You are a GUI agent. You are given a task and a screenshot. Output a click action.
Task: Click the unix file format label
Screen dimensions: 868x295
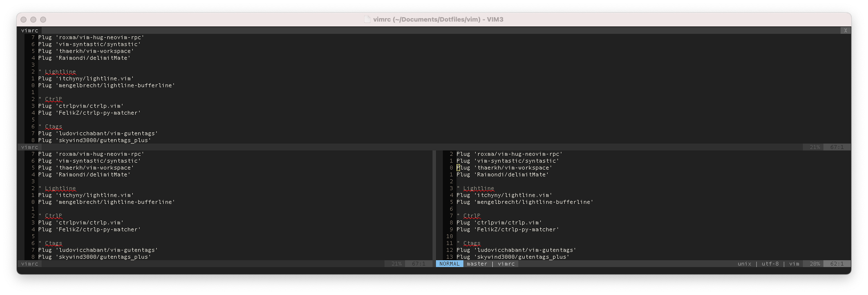[744, 264]
